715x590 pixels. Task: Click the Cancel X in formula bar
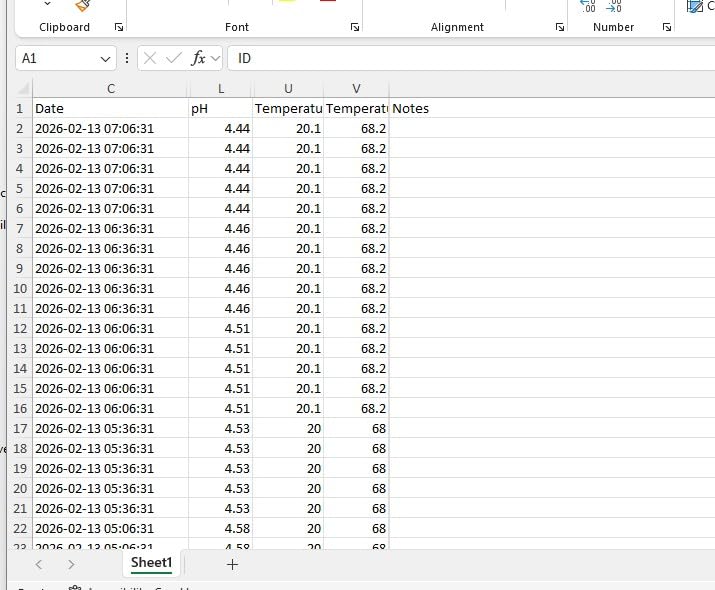(150, 58)
